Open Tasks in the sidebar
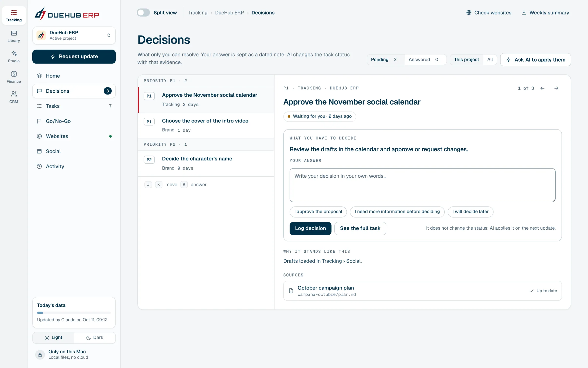 point(74,106)
